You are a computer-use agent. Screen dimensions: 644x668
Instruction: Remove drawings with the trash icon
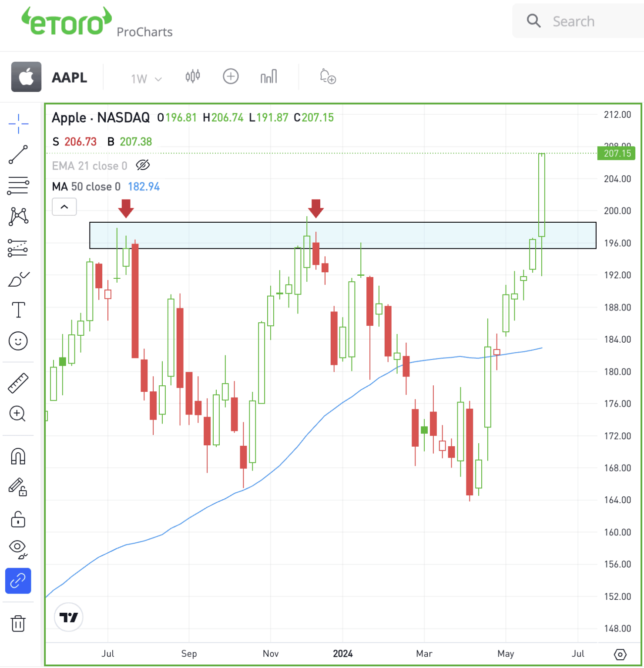[x=18, y=623]
